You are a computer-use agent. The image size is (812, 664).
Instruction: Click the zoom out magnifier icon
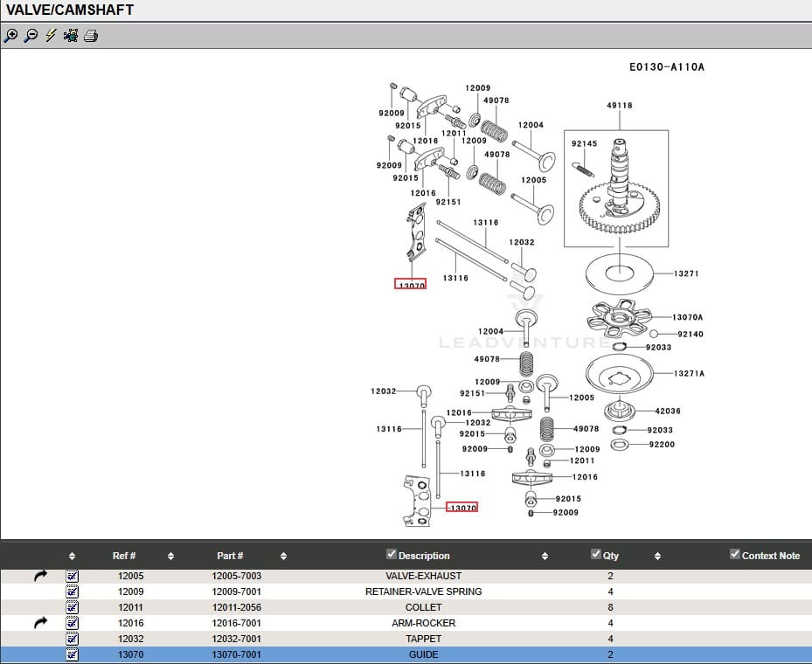pyautogui.click(x=31, y=36)
